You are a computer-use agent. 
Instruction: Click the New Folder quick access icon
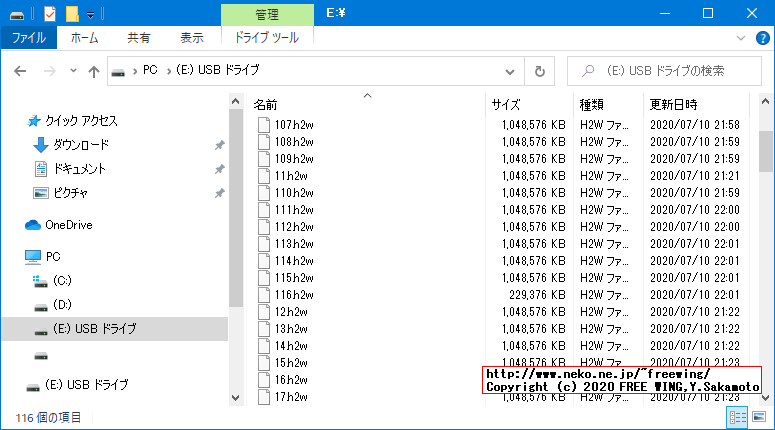(x=72, y=14)
